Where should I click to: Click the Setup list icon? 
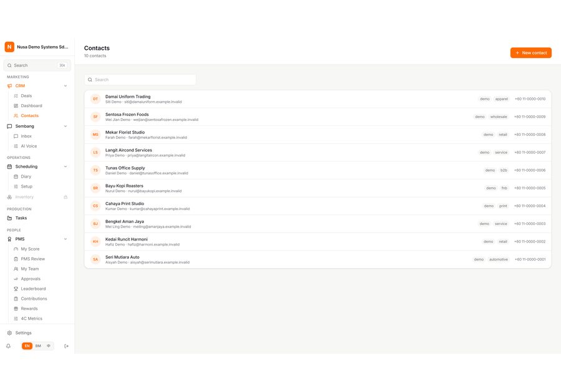pyautogui.click(x=16, y=187)
